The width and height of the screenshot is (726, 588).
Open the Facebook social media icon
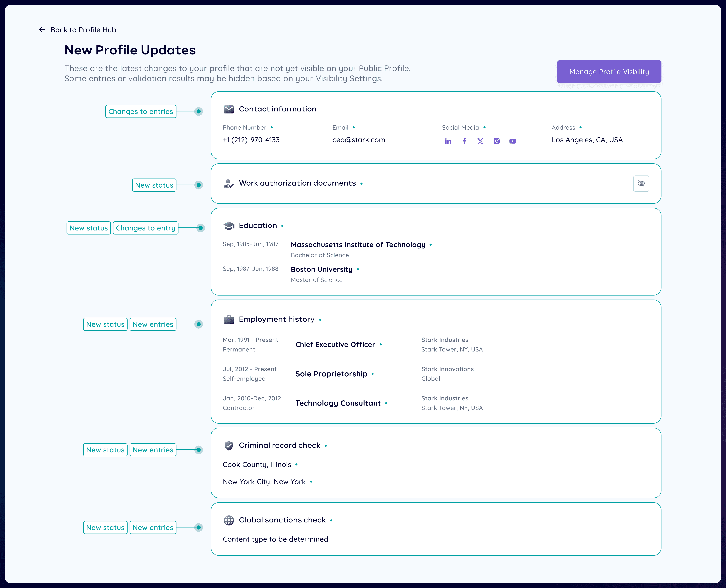click(x=464, y=141)
